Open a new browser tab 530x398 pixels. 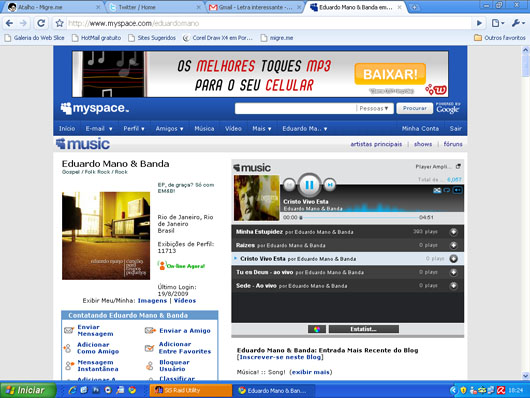pos(414,7)
